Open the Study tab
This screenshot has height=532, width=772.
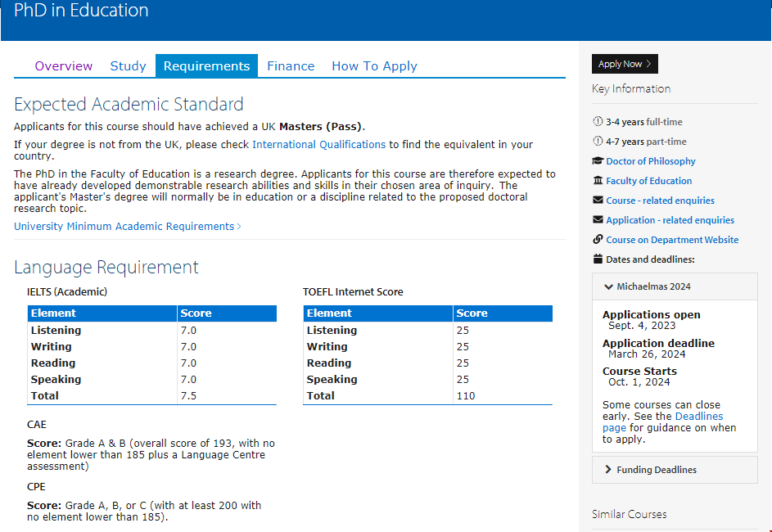[128, 66]
